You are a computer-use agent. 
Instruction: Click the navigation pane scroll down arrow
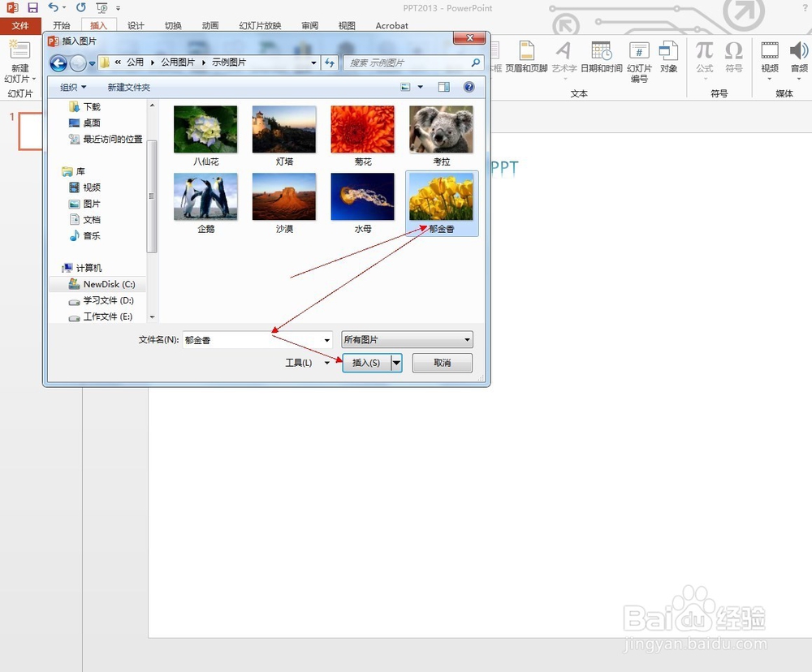(152, 317)
